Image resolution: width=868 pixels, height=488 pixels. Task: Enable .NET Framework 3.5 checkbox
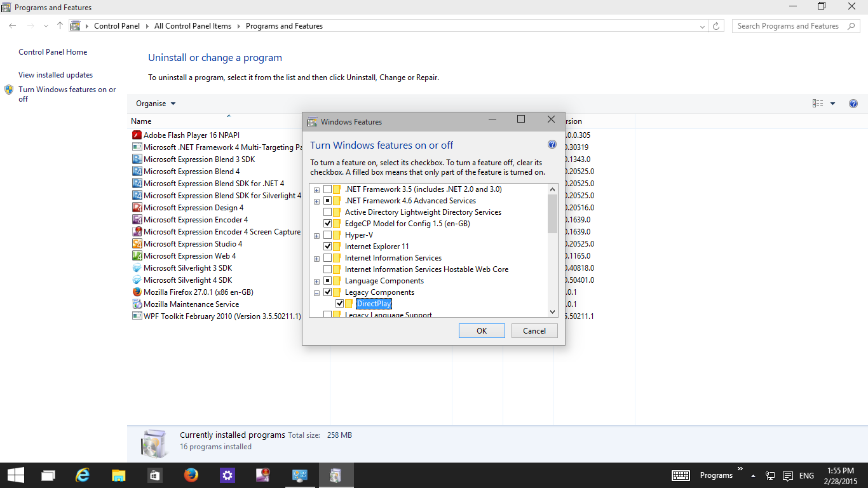click(x=327, y=189)
